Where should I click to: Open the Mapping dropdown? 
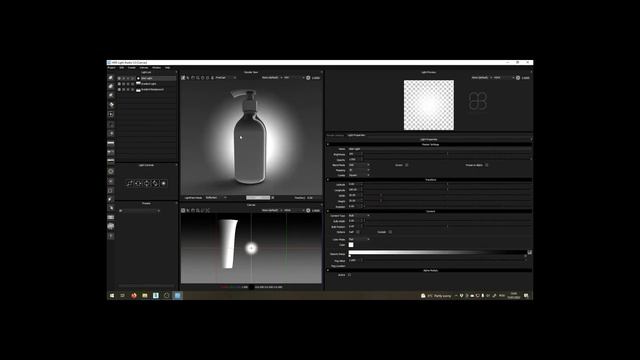(359, 170)
